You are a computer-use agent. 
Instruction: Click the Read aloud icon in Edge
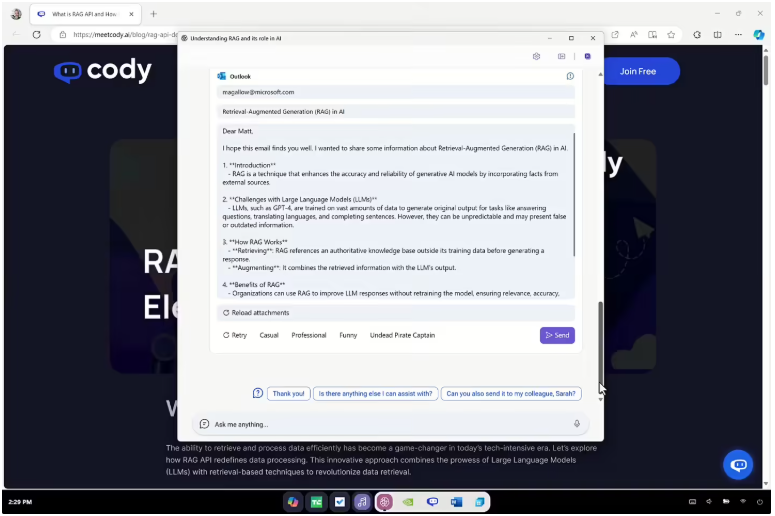tap(634, 35)
